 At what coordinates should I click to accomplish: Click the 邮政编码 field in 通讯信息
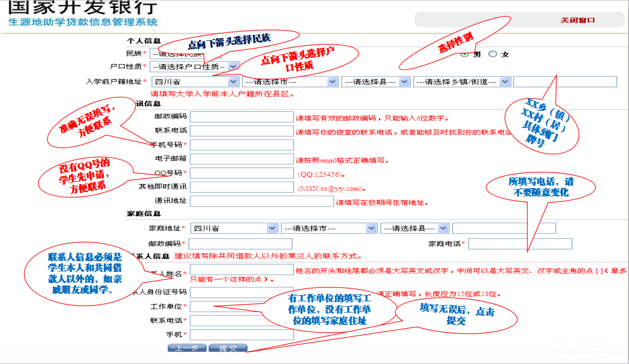pyautogui.click(x=242, y=117)
